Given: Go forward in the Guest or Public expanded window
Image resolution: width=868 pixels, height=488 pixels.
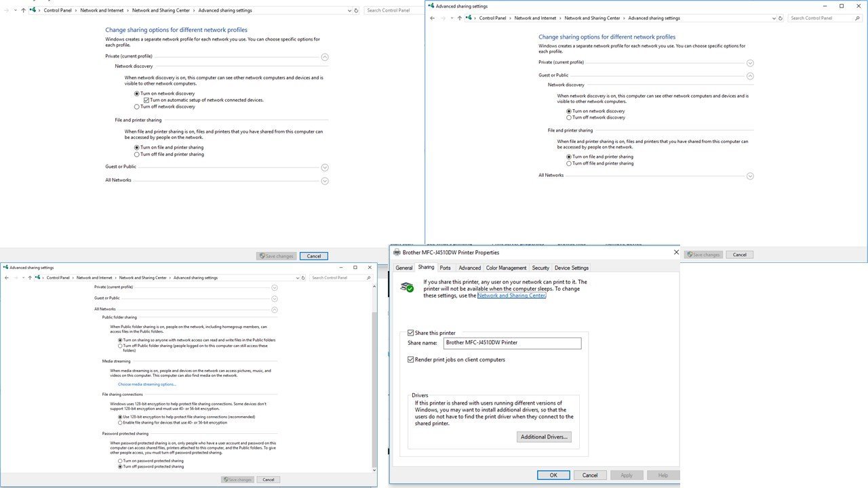Looking at the screenshot, I should (x=443, y=18).
